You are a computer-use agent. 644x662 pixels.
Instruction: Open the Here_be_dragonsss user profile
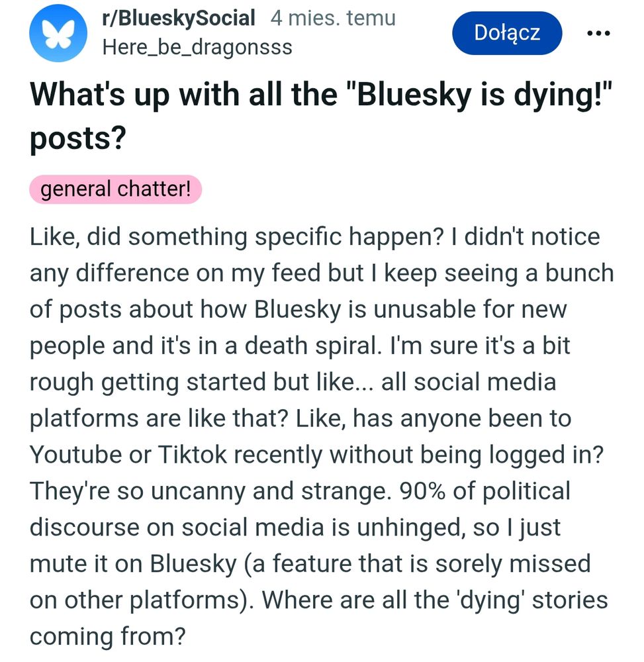point(197,47)
